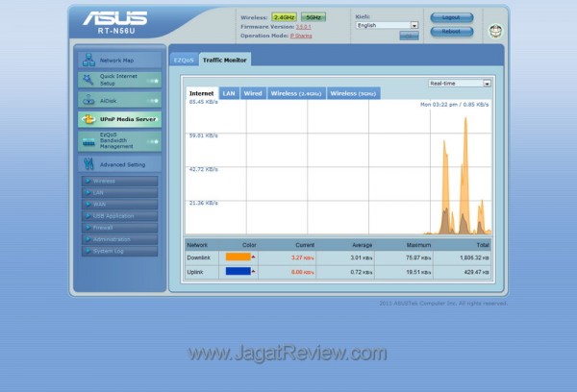Click arrow icon beside WAN submenu
This screenshot has height=392, width=577.
tap(88, 204)
